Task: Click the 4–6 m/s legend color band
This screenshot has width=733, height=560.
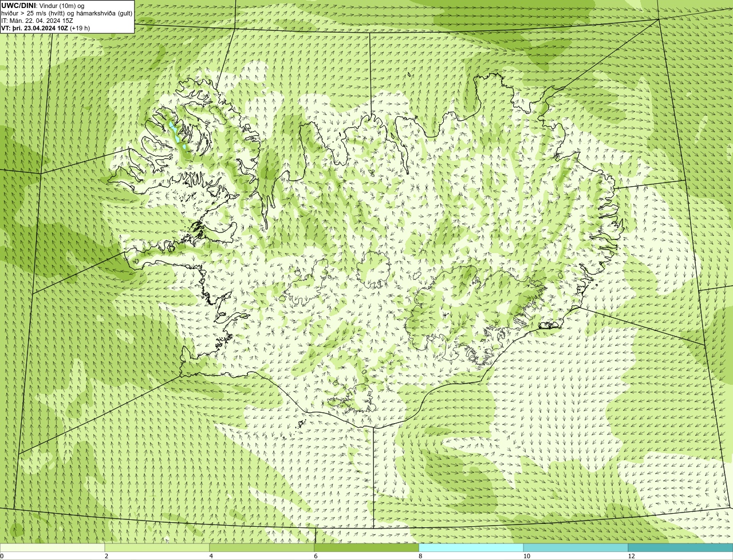Action: (x=262, y=547)
